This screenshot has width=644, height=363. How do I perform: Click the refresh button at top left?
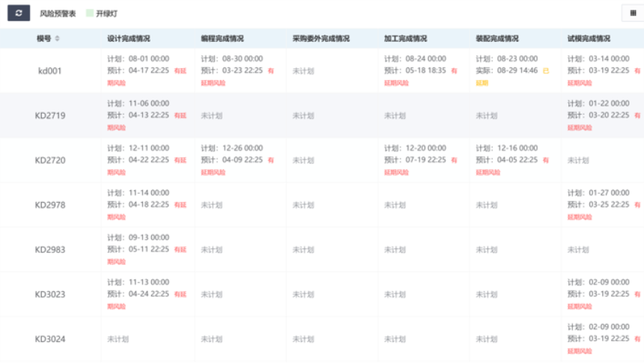(19, 13)
